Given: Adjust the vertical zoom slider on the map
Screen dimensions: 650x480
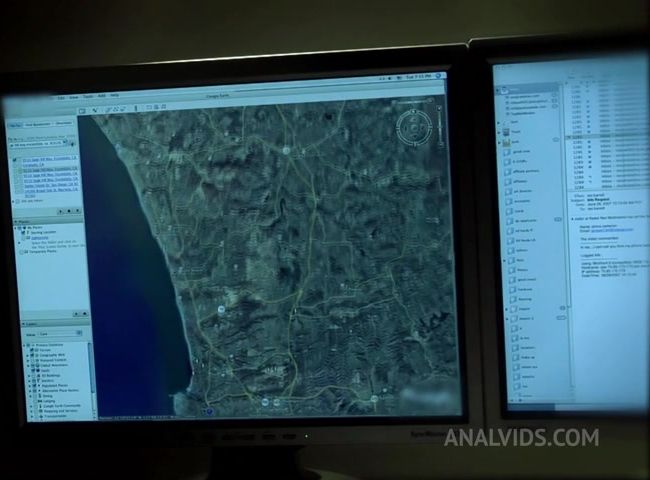Looking at the screenshot, I should pyautogui.click(x=440, y=126).
